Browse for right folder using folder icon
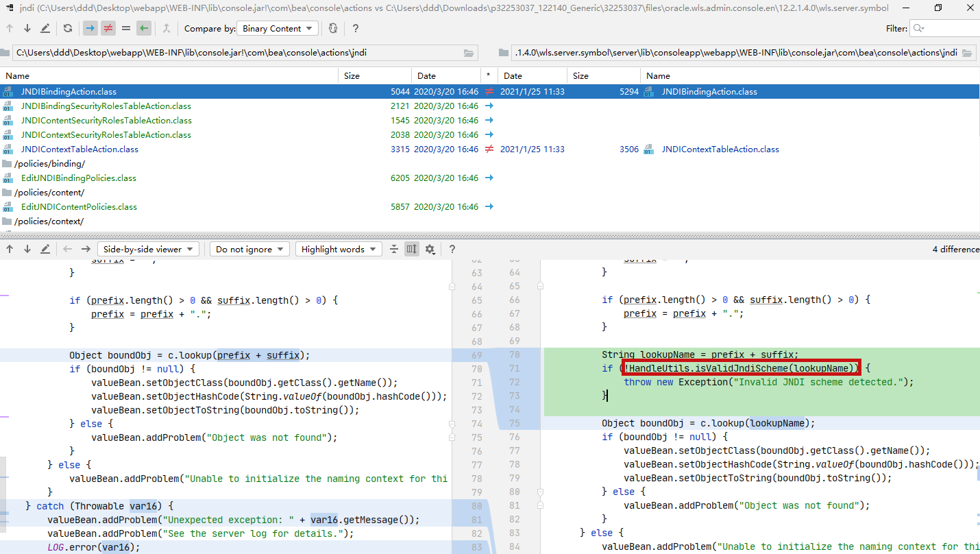Screen dimensions: 980x554 [968, 53]
